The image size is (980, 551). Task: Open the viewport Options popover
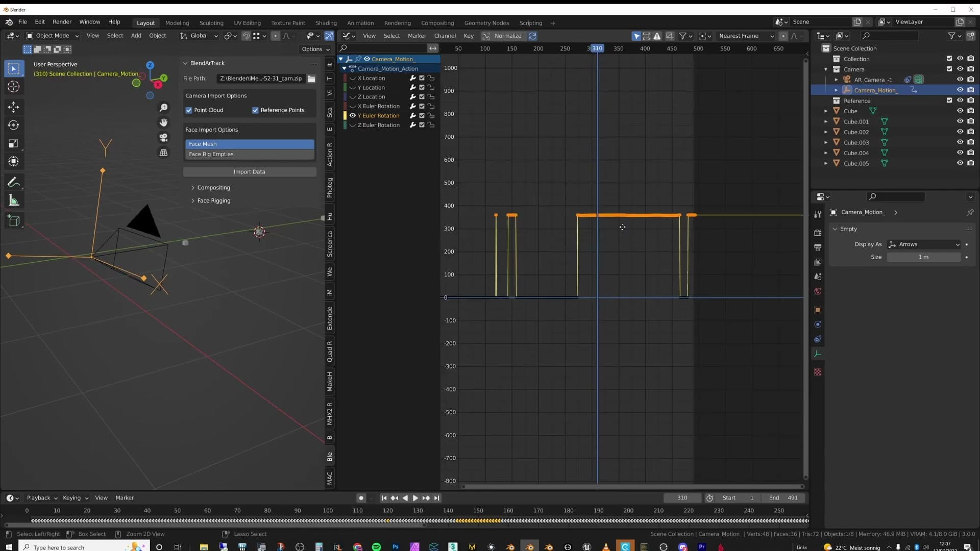point(315,49)
